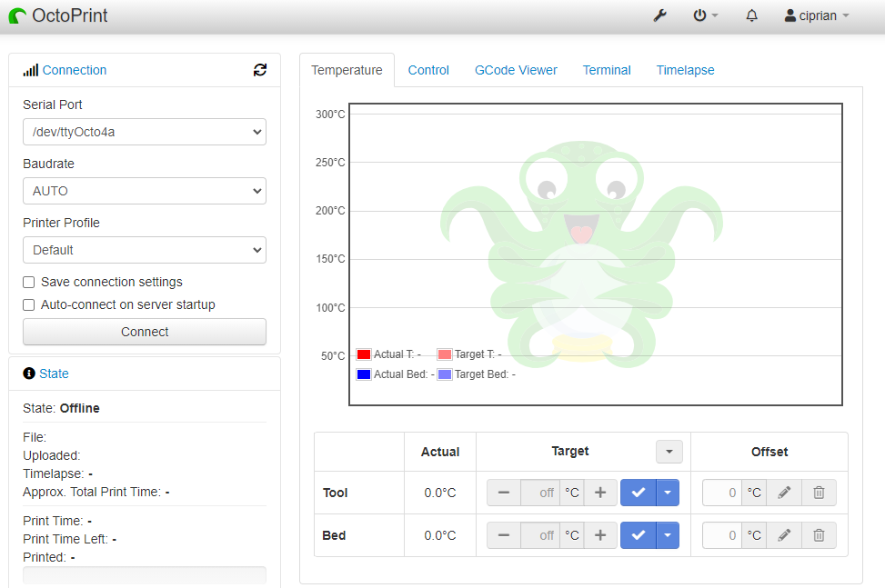
Task: Select the Temperature tab
Action: click(x=347, y=70)
